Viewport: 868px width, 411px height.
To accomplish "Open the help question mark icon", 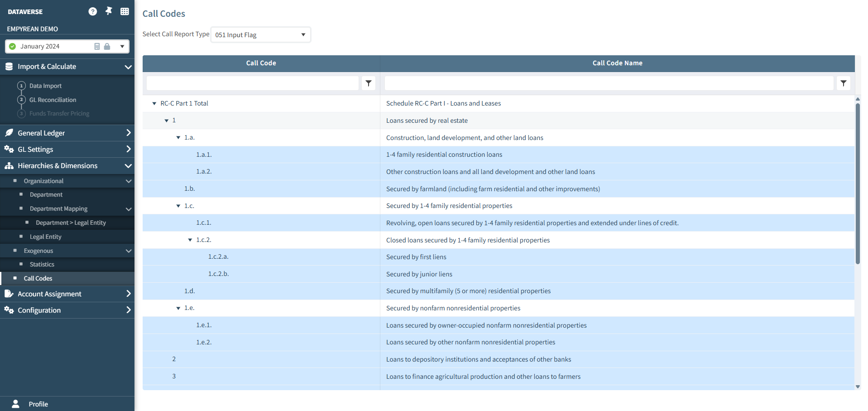I will (x=93, y=11).
